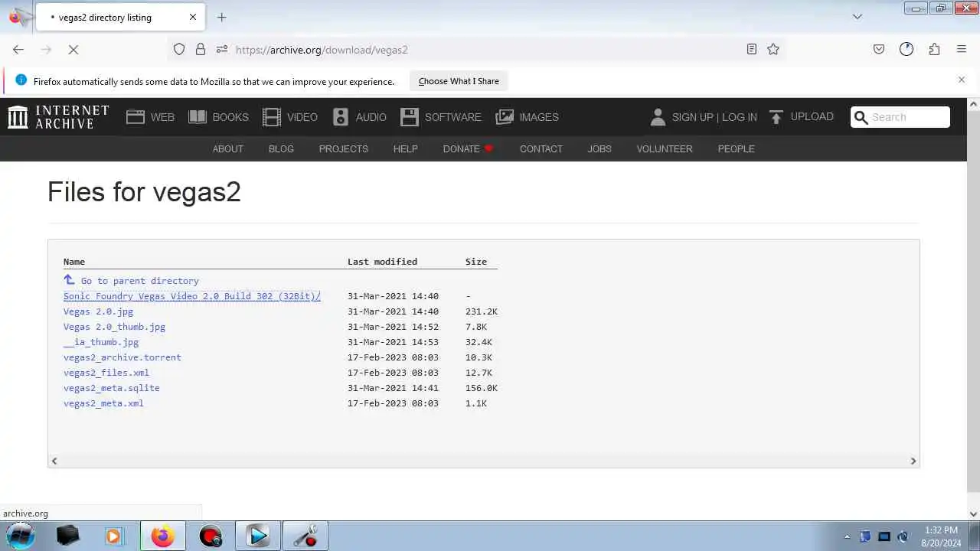This screenshot has width=980, height=551.
Task: Open the Audio section icon
Action: tap(341, 117)
